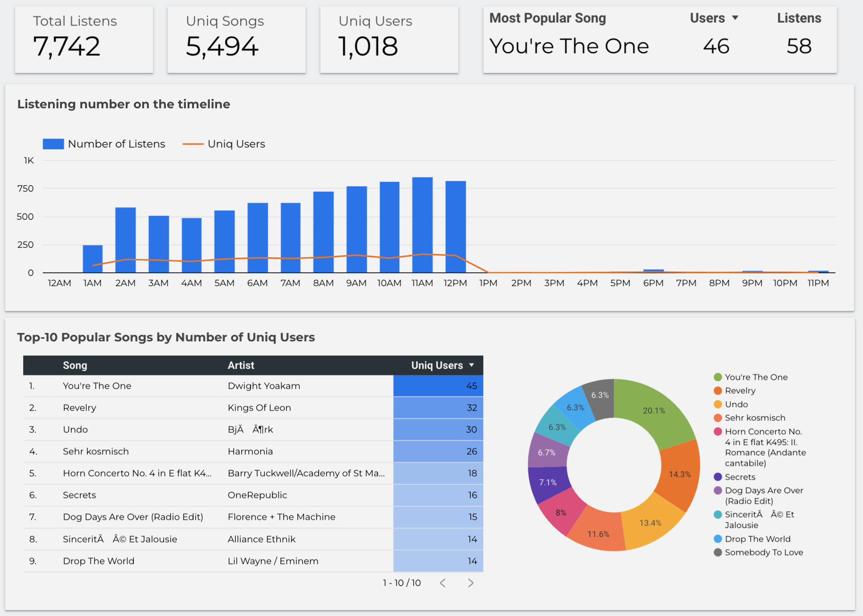Viewport: 863px width, 616px height.
Task: Click the Most Popular Song header
Action: tap(547, 18)
